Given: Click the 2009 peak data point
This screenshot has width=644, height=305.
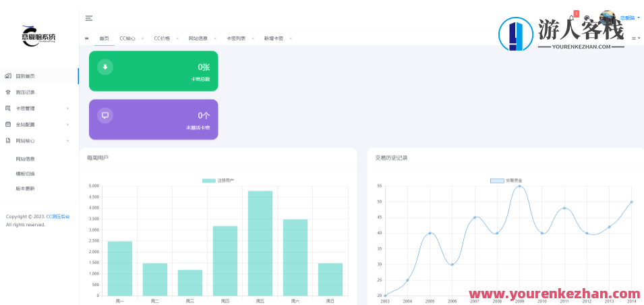Looking at the screenshot, I should coord(519,186).
